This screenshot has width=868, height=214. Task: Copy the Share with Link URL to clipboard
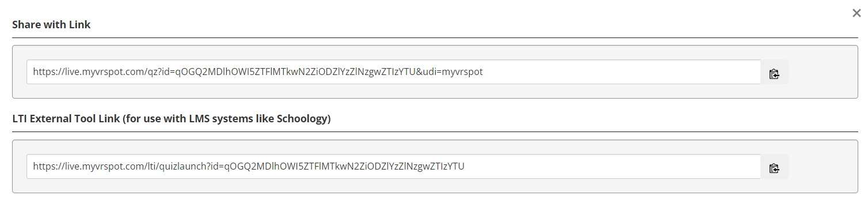(x=774, y=73)
